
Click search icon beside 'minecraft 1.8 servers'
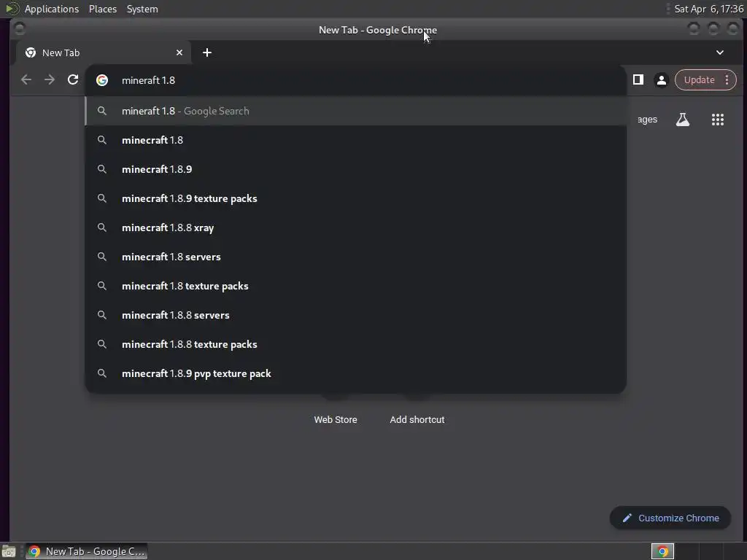point(102,257)
